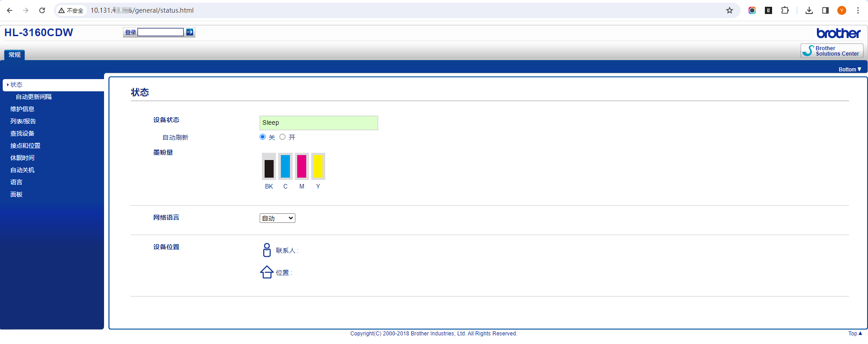Reload the page with refresh icon
This screenshot has width=868, height=344.
coord(42,10)
